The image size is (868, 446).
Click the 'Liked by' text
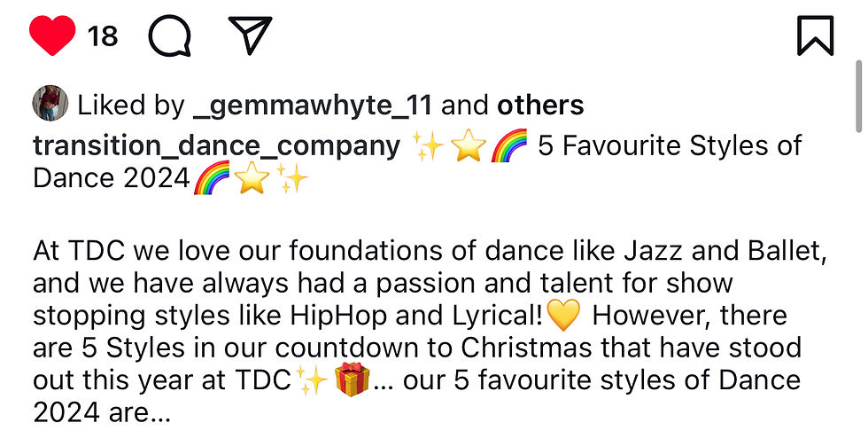[x=130, y=106]
